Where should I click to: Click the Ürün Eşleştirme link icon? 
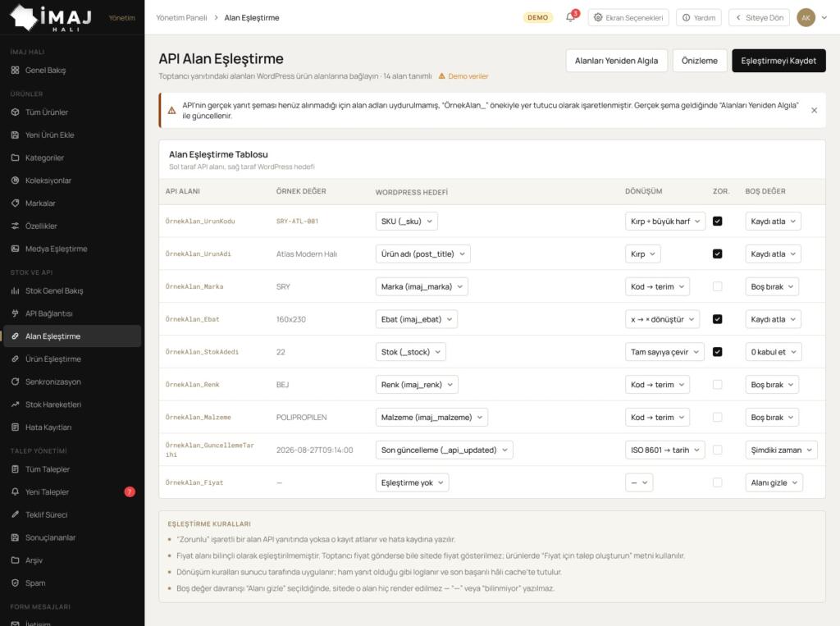(15, 359)
